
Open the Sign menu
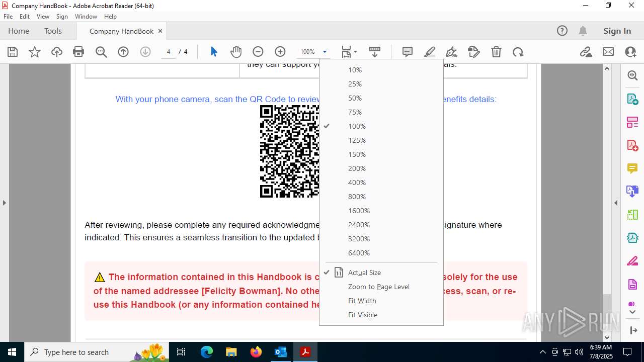coord(62,16)
